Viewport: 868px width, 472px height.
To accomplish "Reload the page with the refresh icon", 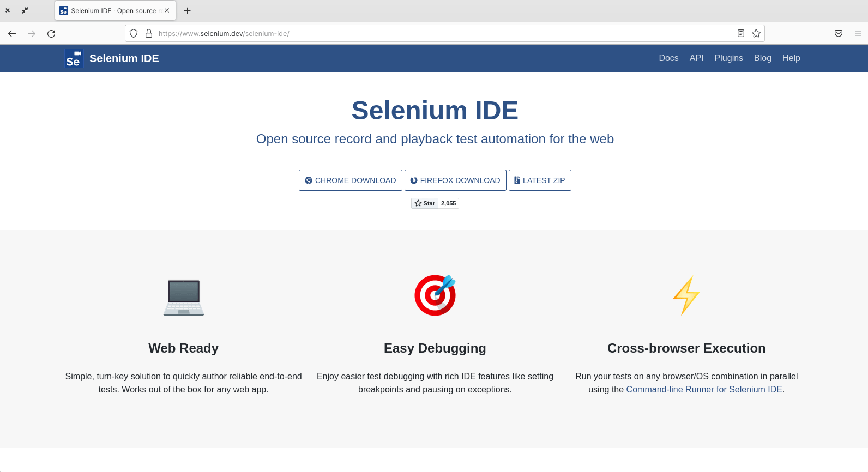I will (51, 34).
